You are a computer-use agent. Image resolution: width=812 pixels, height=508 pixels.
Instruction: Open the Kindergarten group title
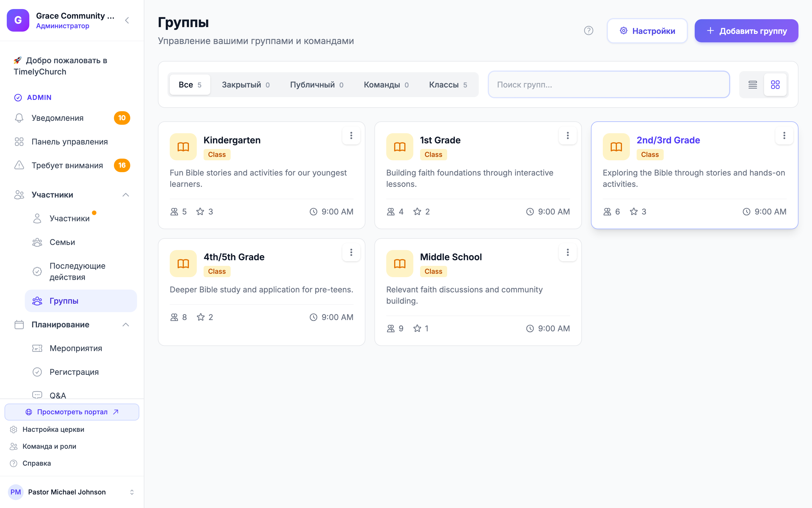point(232,140)
